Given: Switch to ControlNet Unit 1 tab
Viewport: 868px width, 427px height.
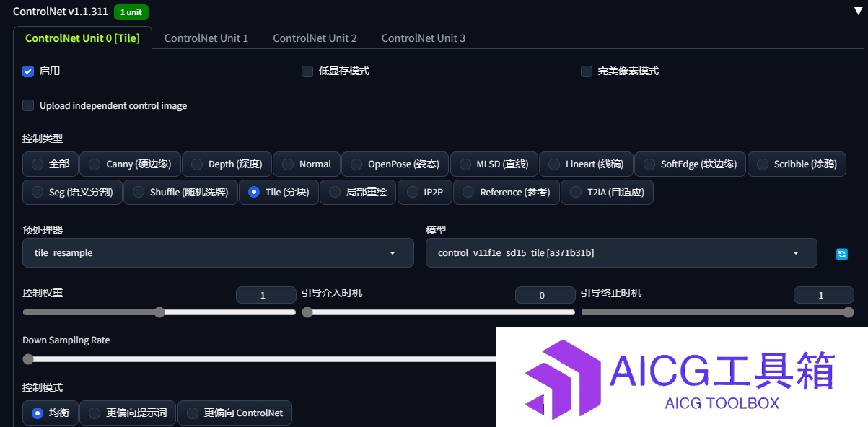Looking at the screenshot, I should click(206, 38).
